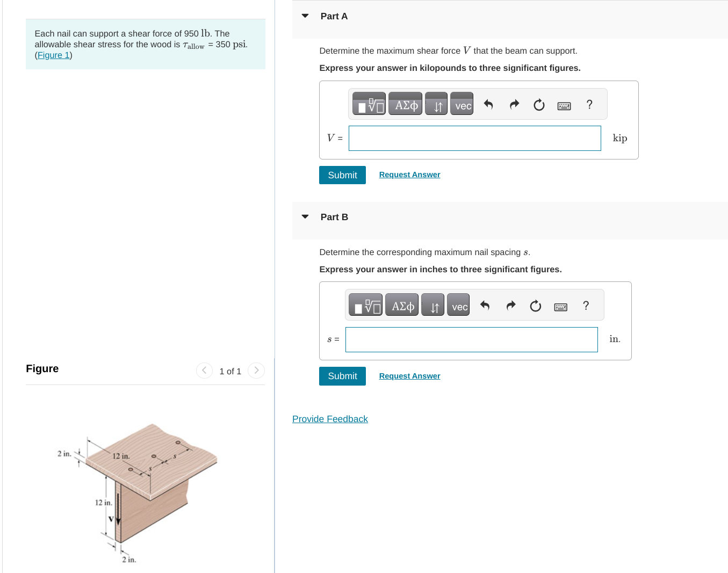This screenshot has width=728, height=573.
Task: Click the previous figure arrow
Action: (204, 370)
